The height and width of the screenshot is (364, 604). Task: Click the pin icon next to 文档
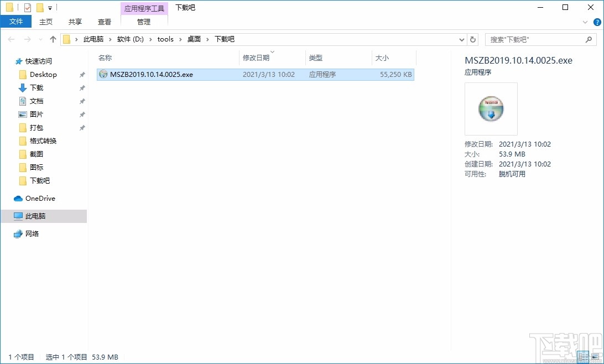pyautogui.click(x=82, y=101)
